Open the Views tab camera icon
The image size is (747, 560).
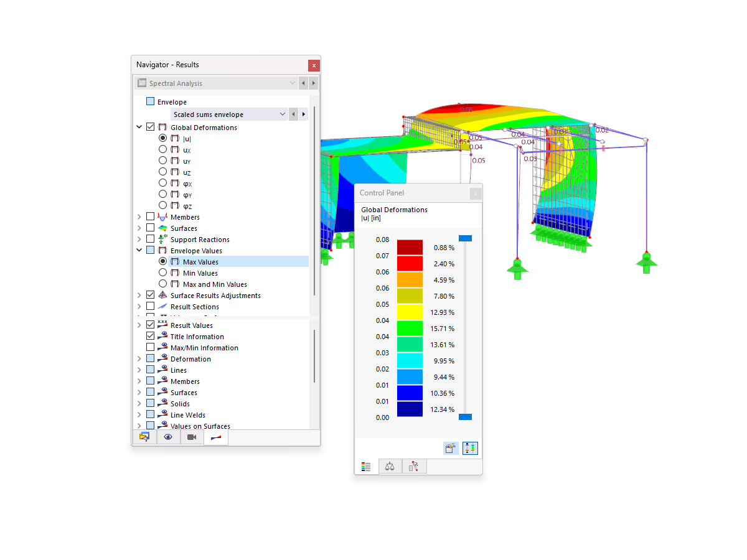click(x=192, y=437)
